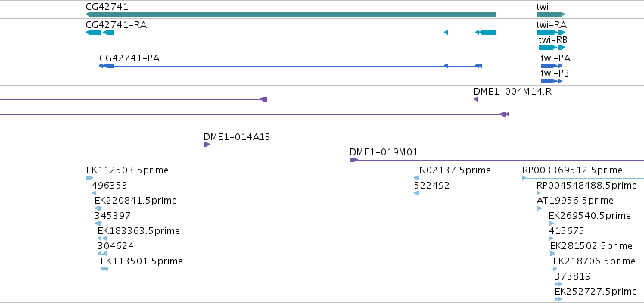Screen dimensions: 644x303
Task: Open EST RP004548488.5prime
Action: click(586, 186)
